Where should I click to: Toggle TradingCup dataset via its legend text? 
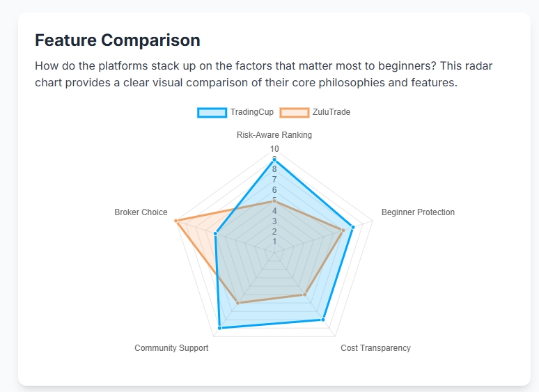click(251, 113)
